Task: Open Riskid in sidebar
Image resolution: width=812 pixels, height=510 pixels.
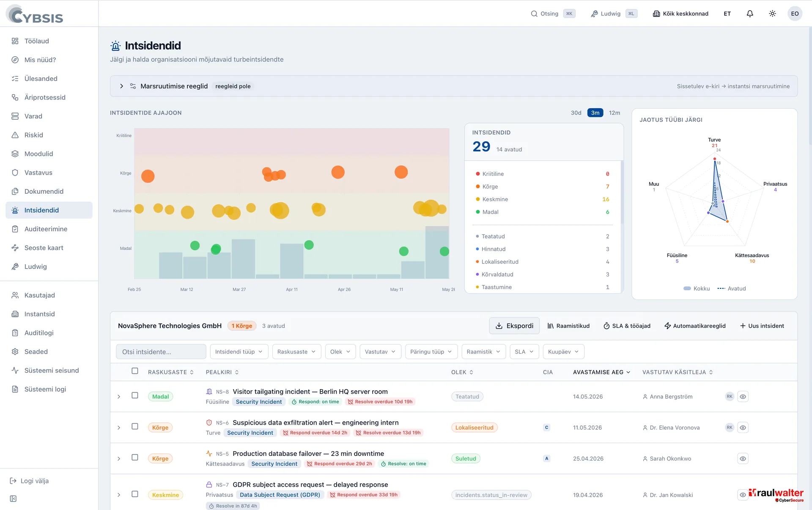Action: [49, 135]
